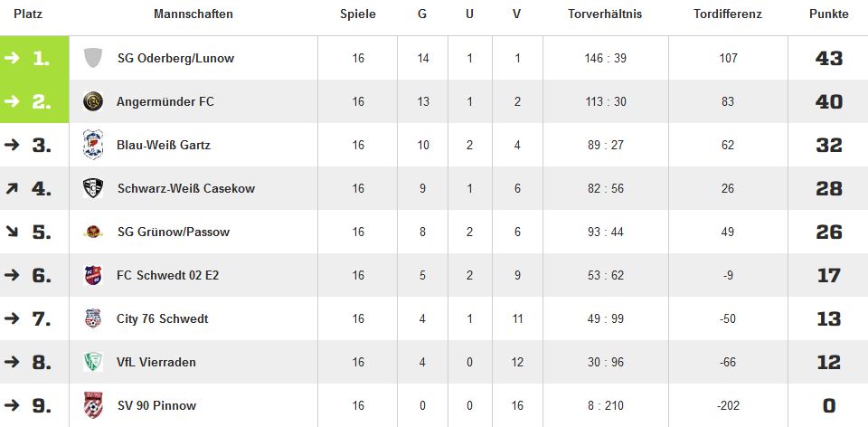Open the Angermünder FC team link
The height and width of the screenshot is (427, 868).
(x=165, y=102)
